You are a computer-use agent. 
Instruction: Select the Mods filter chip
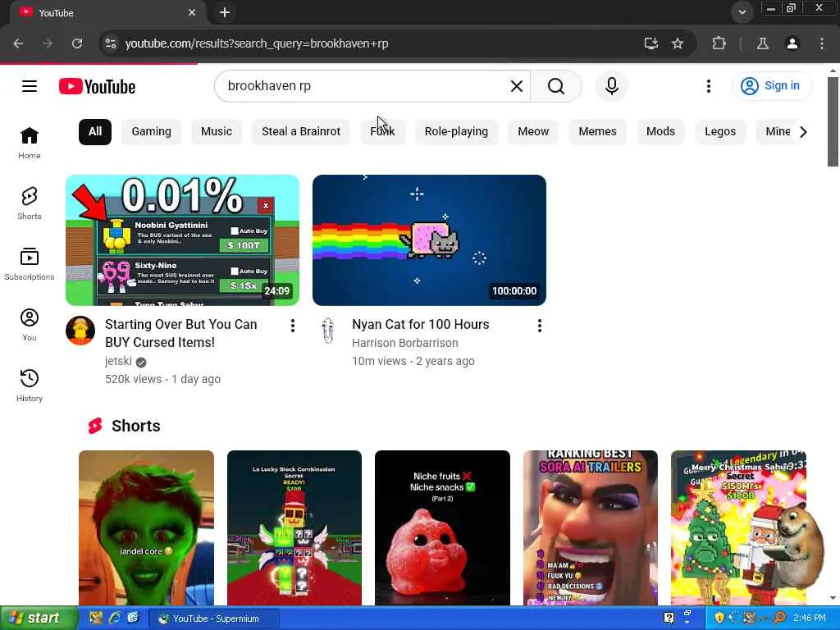660,132
